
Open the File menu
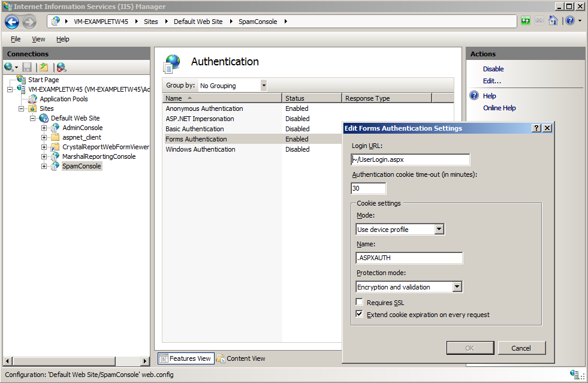16,39
